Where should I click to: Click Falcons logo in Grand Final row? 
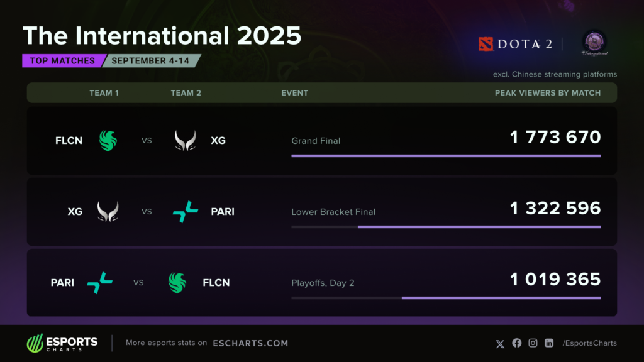pos(108,140)
